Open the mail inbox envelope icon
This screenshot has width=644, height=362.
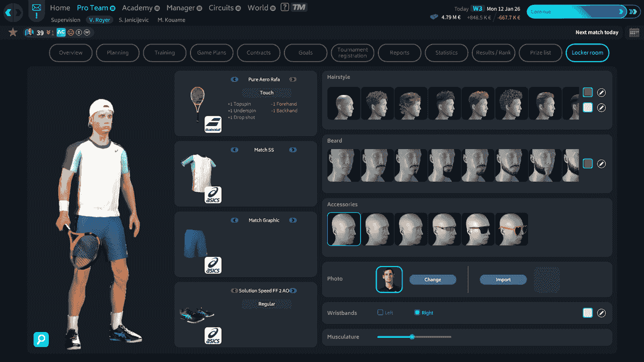[36, 8]
